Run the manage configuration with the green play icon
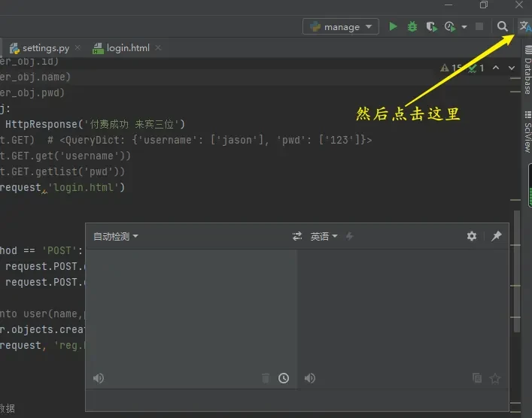The height and width of the screenshot is (418, 532). point(393,26)
